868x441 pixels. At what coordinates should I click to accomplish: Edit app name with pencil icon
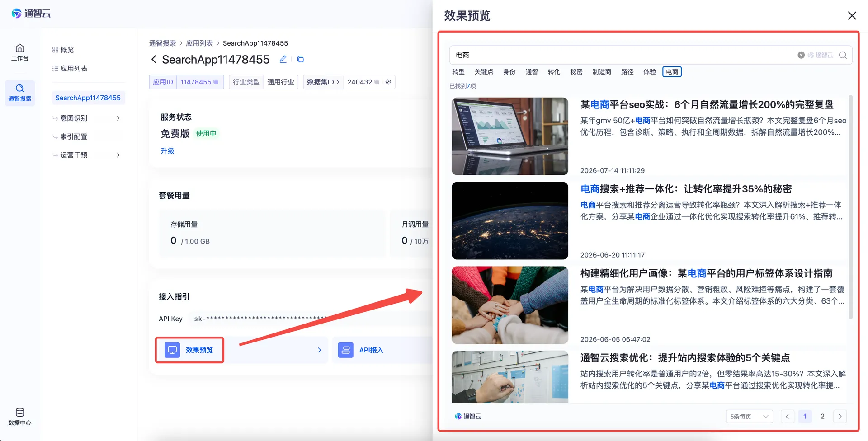pos(283,59)
